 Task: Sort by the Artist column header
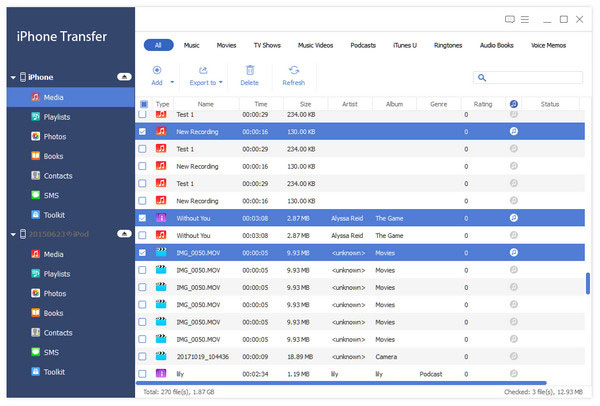click(350, 104)
